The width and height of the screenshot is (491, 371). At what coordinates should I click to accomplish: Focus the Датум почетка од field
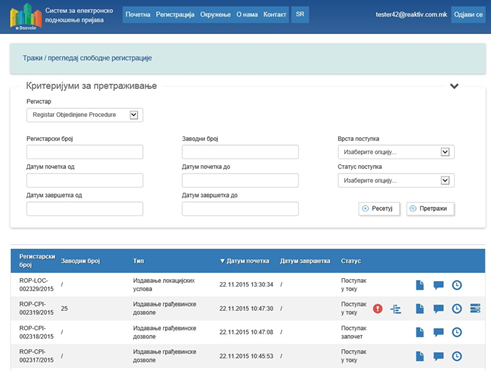click(x=85, y=180)
